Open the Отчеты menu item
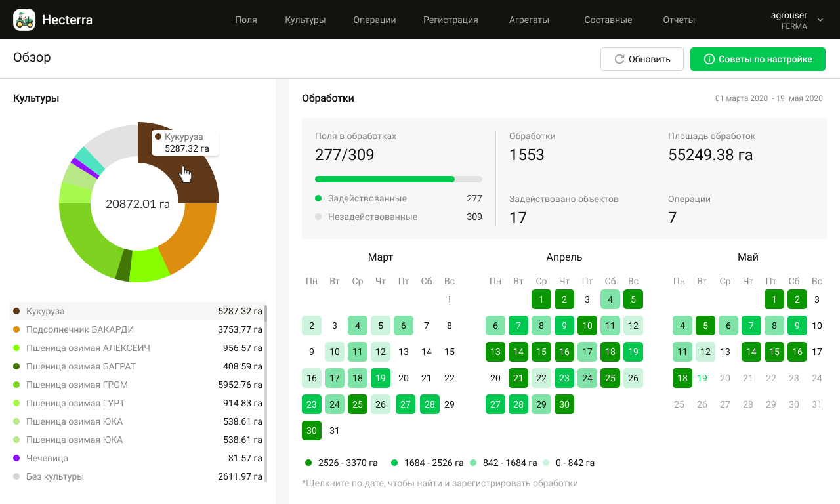Screen dimensions: 840x504 pyautogui.click(x=679, y=20)
